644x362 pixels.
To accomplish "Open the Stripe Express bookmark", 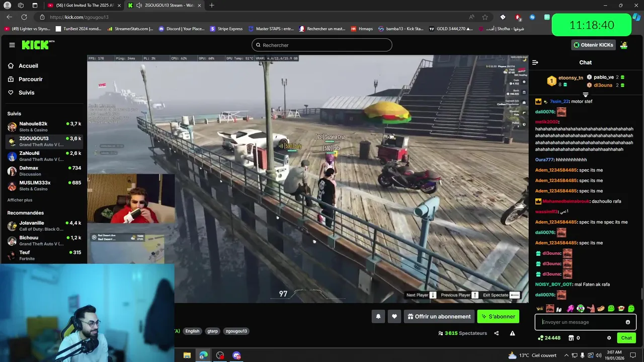I will tap(226, 29).
